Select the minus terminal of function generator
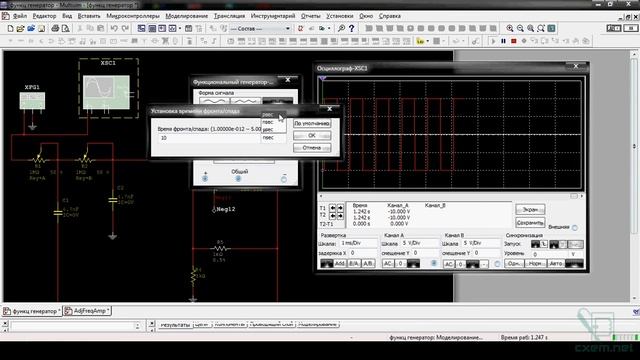 pyautogui.click(x=284, y=179)
